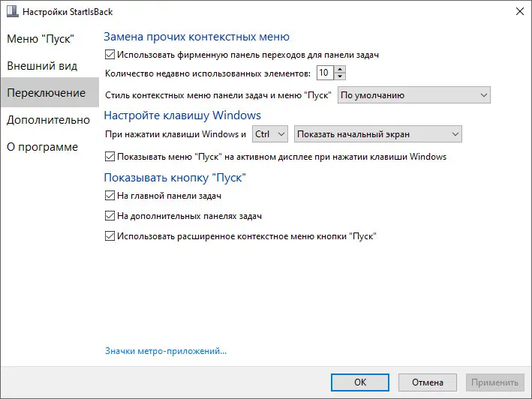Click the Настройте клавишу Windows heading
This screenshot has width=532, height=399.
[182, 115]
